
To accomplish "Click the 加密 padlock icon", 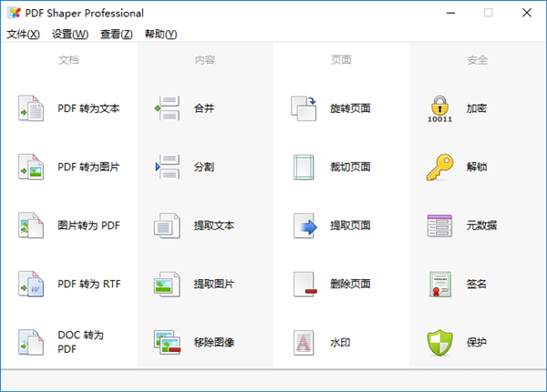I will click(440, 108).
